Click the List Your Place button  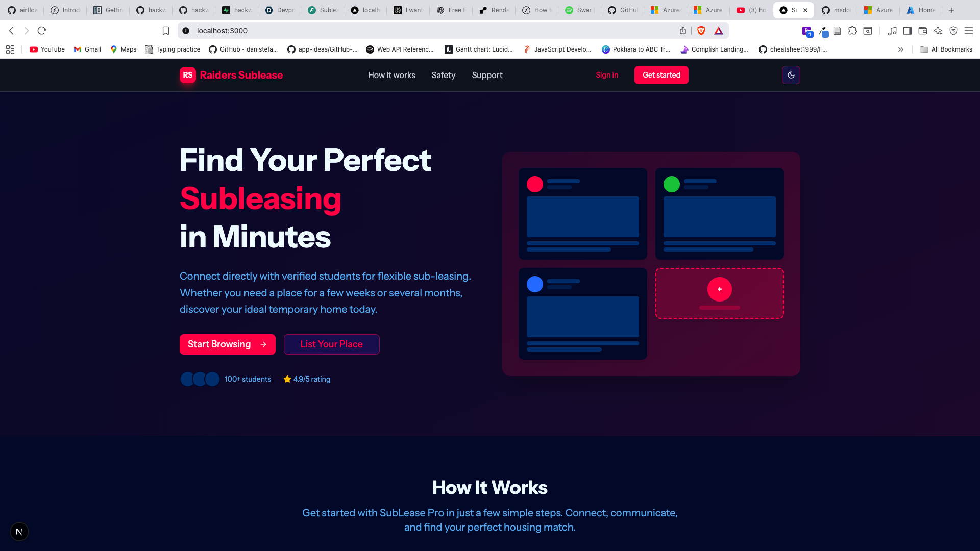click(331, 344)
